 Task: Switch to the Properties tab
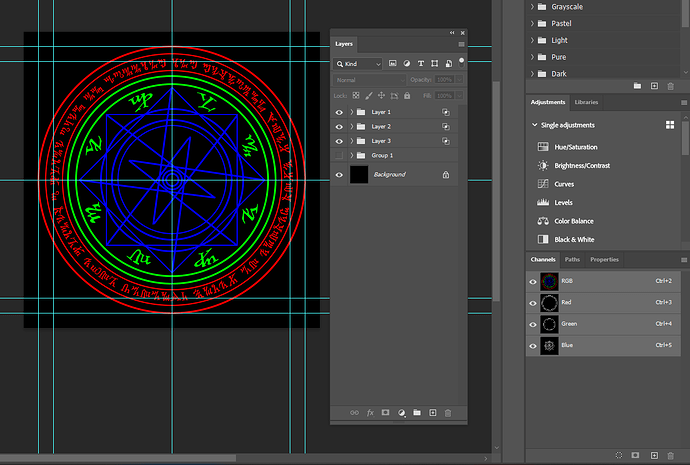click(x=604, y=260)
